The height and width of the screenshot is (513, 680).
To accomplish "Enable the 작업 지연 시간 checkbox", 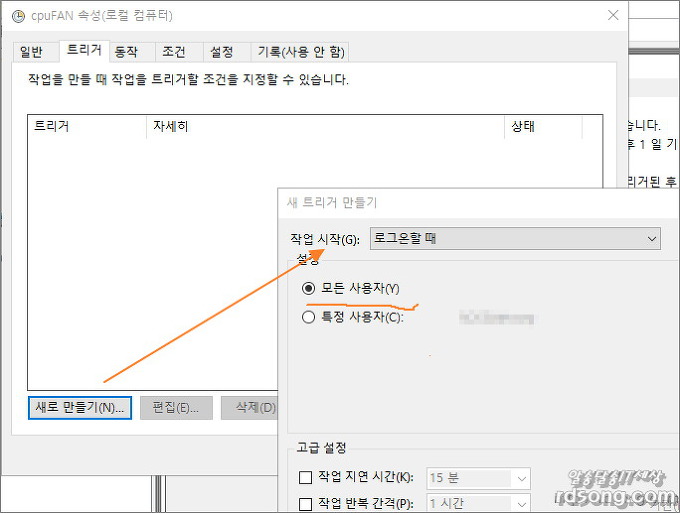I will pos(306,479).
